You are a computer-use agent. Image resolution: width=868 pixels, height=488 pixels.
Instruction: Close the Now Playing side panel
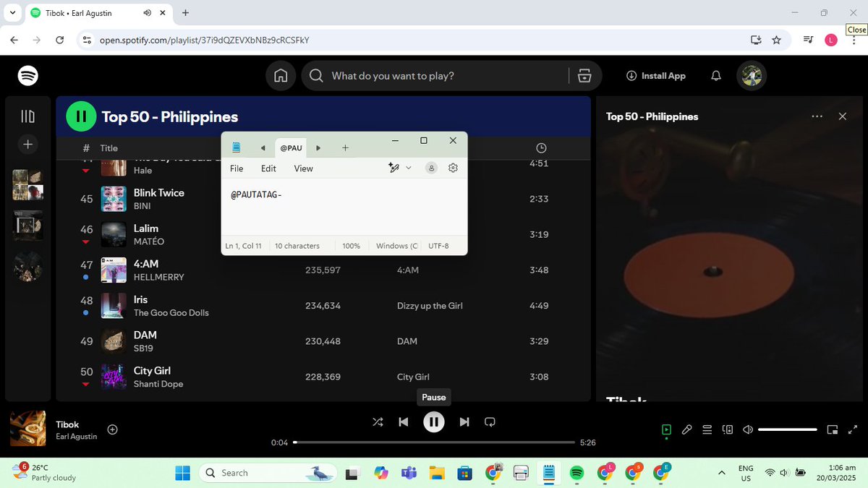click(842, 116)
